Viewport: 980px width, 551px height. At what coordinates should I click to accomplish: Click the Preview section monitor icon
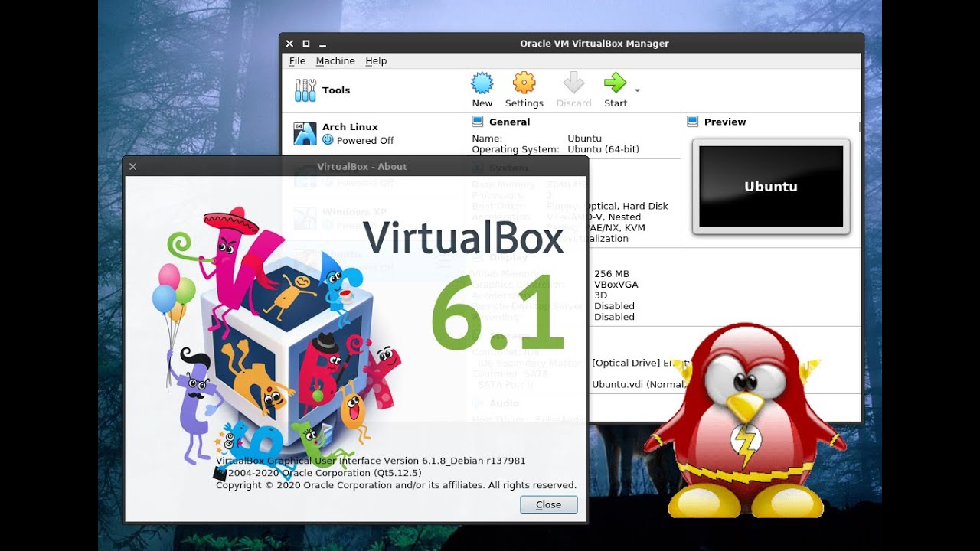(693, 121)
